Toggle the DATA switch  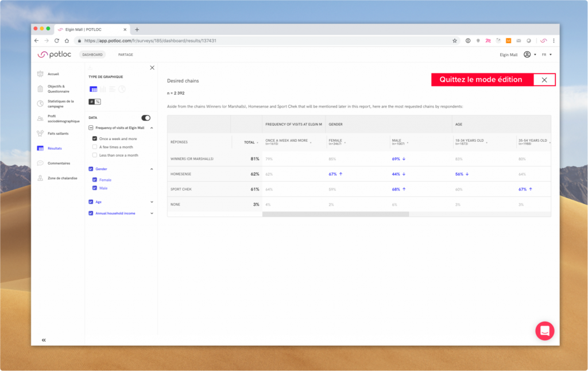pos(146,118)
